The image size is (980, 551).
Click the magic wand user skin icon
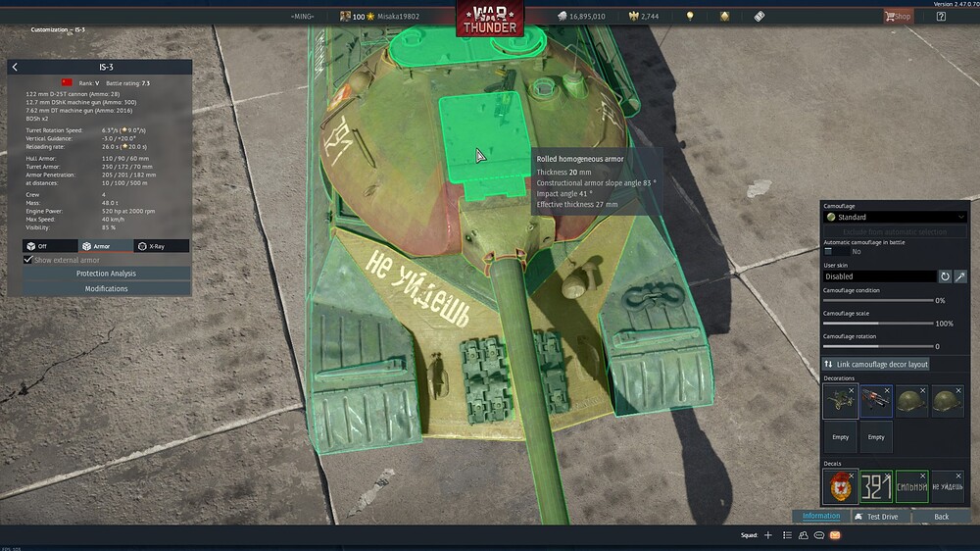[x=960, y=275]
